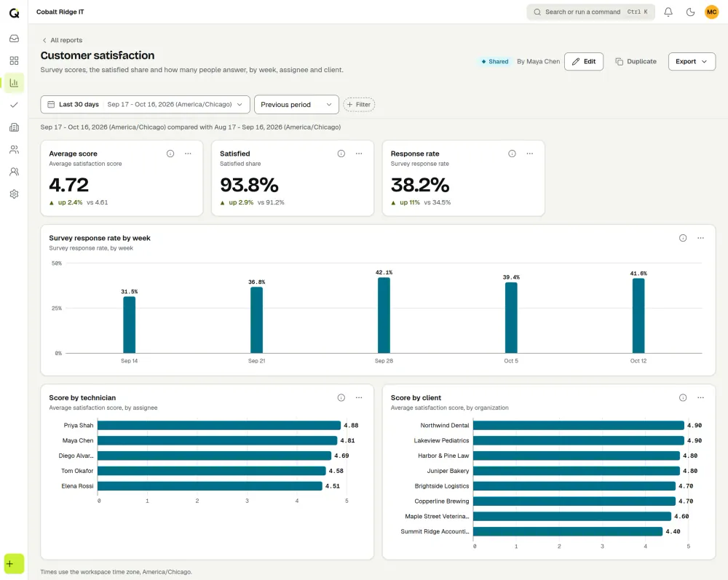The height and width of the screenshot is (580, 728).
Task: Click the Summit Ridge Accounting score bar
Action: pyautogui.click(x=568, y=532)
